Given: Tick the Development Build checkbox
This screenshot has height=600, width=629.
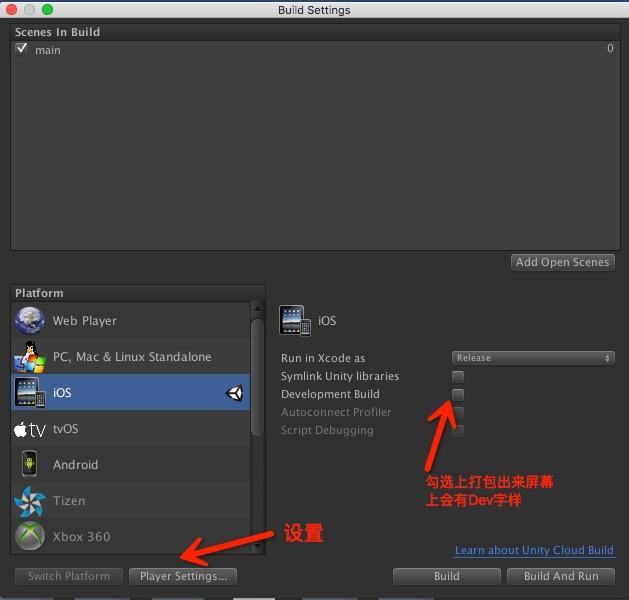Looking at the screenshot, I should click(458, 395).
